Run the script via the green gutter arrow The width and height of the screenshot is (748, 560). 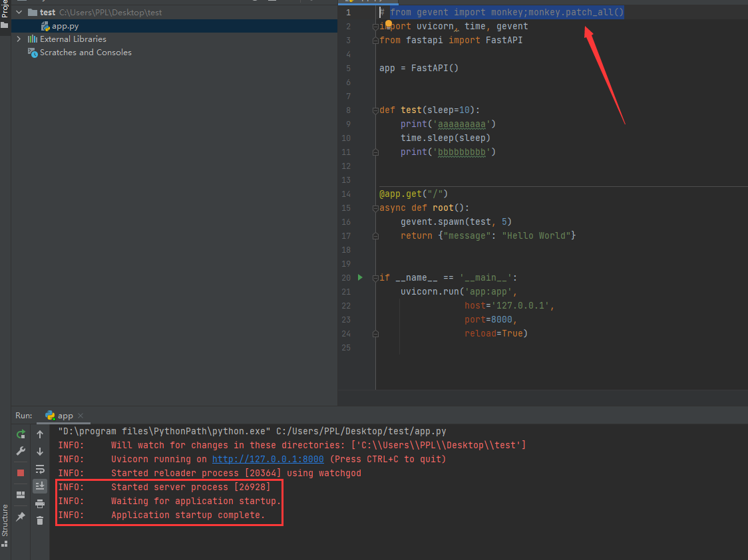(360, 277)
